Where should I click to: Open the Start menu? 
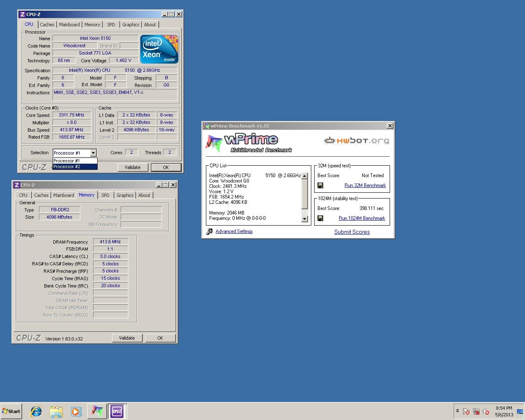(x=11, y=411)
